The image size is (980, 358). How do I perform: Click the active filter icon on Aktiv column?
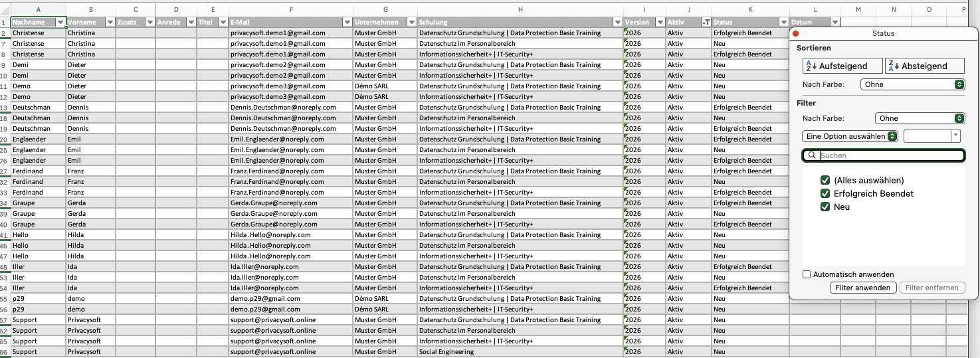click(706, 23)
